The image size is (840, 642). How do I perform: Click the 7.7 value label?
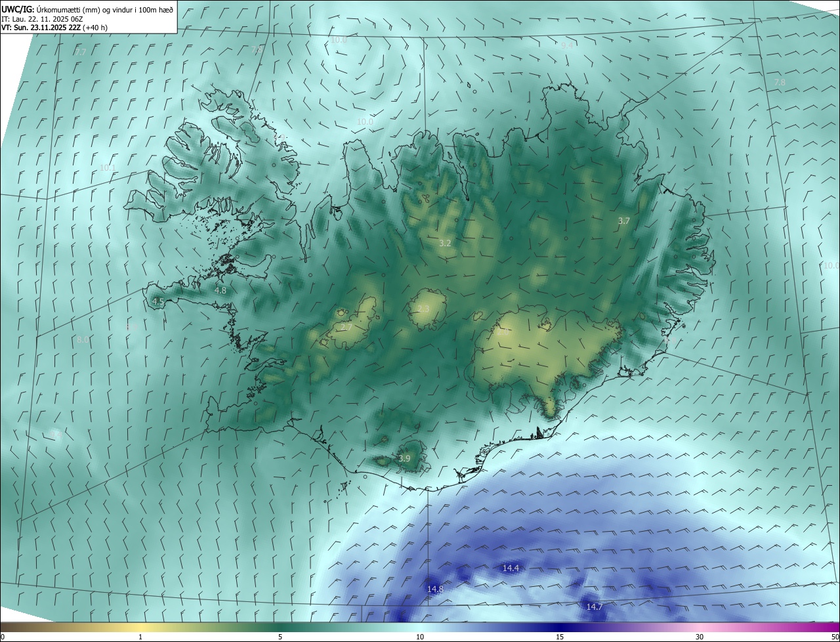(81, 51)
